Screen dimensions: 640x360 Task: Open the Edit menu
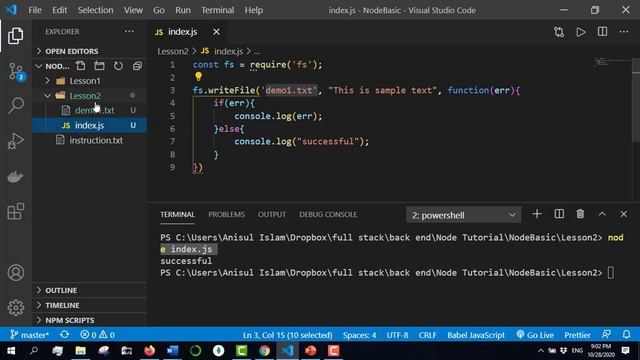coord(60,10)
